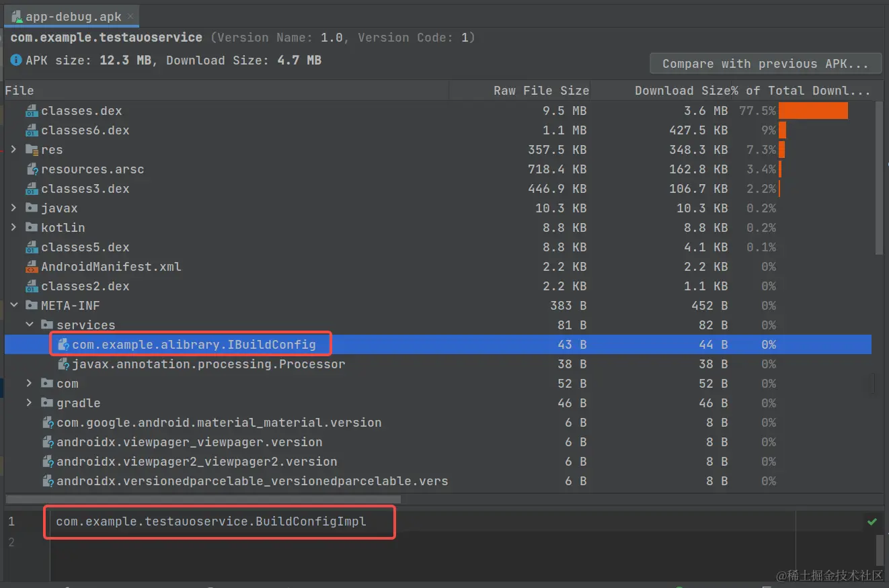Collapse the META-INF folder
889x588 pixels.
(x=14, y=305)
